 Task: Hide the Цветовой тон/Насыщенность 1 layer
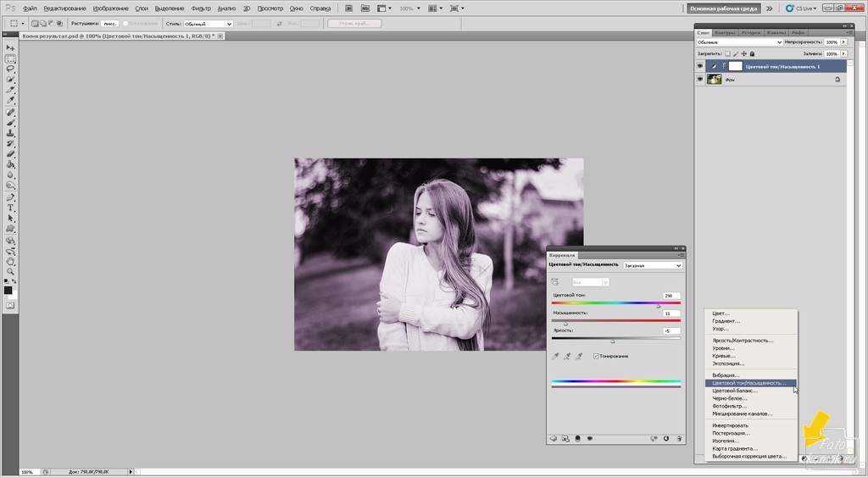tap(700, 66)
